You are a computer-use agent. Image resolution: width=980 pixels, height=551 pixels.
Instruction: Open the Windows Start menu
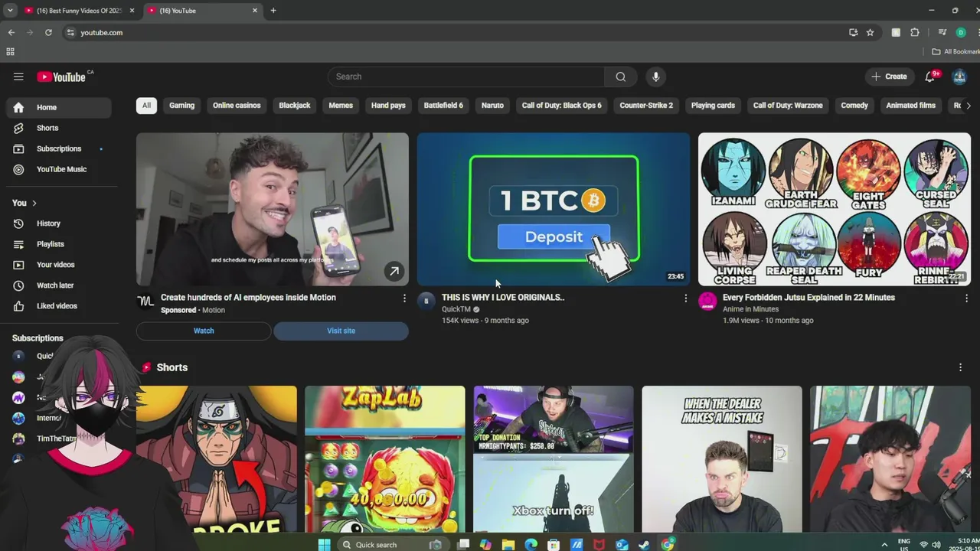pyautogui.click(x=324, y=544)
